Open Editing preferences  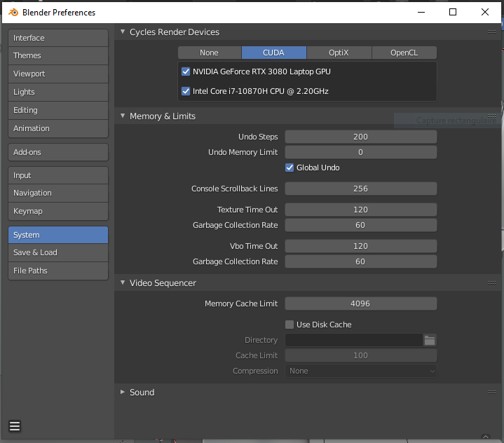pos(58,111)
